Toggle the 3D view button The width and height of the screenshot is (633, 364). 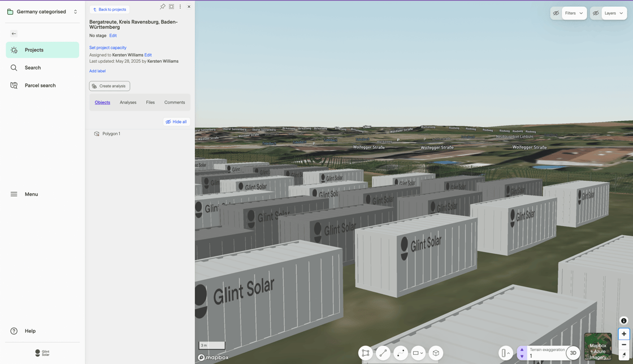coord(573,353)
